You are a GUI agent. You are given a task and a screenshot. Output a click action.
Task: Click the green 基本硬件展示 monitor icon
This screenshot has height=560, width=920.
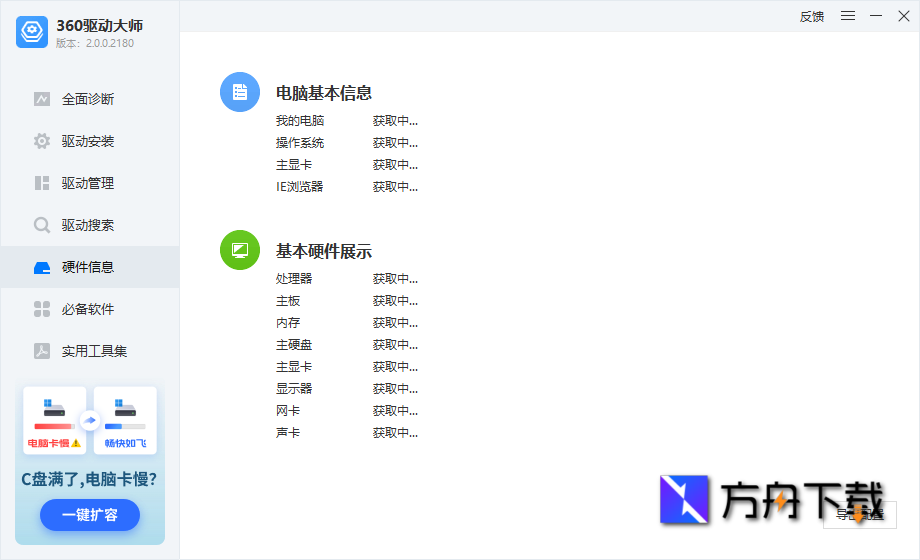(240, 250)
